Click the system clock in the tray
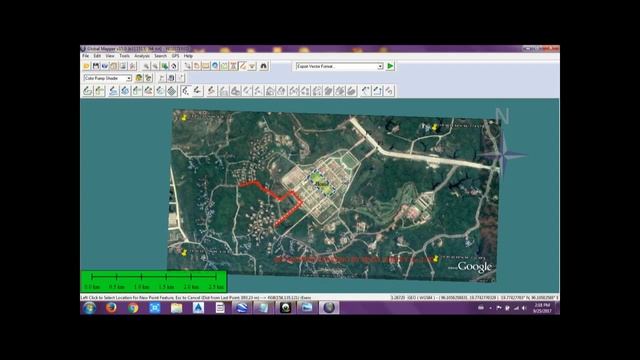Viewport: 640px width, 360px height. [x=542, y=308]
